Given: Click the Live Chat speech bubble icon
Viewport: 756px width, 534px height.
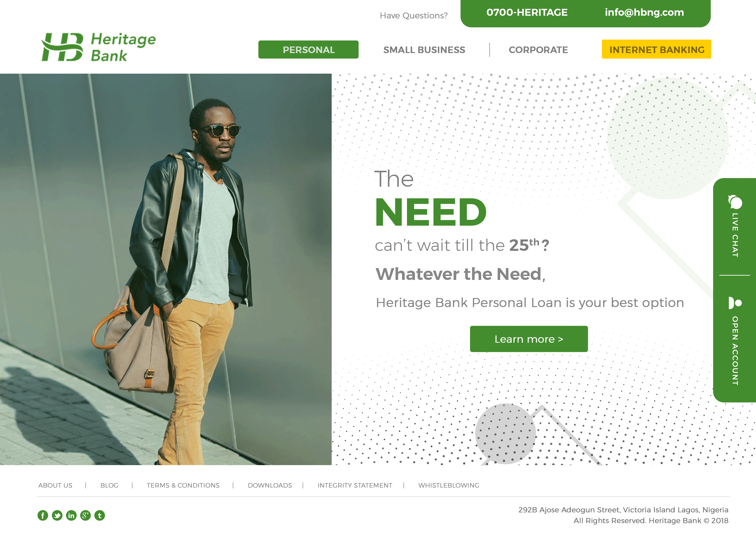Looking at the screenshot, I should coord(735,202).
